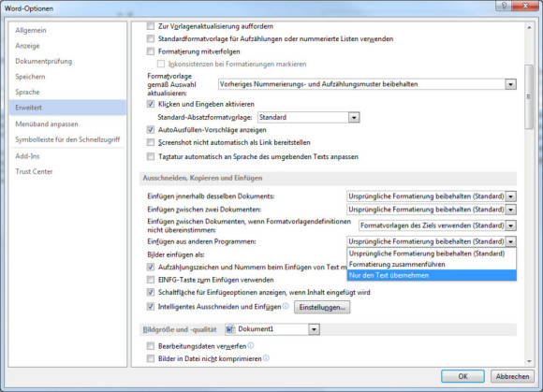Uncheck Klicken und Eingeben aktivieren
Screen dimensions: 543x392
[x=151, y=104]
